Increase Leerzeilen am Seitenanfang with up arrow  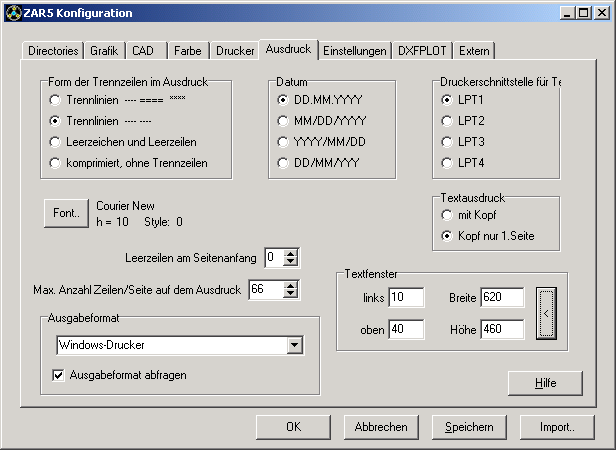point(290,254)
